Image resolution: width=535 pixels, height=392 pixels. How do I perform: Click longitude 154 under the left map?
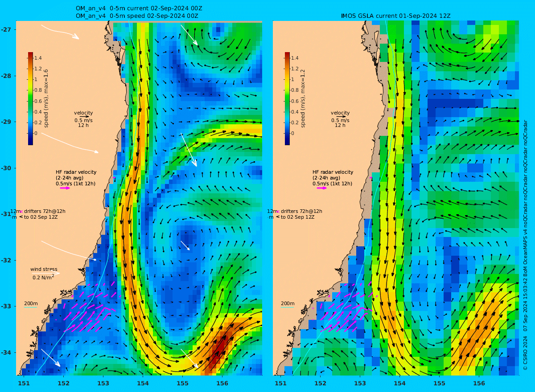point(143,383)
